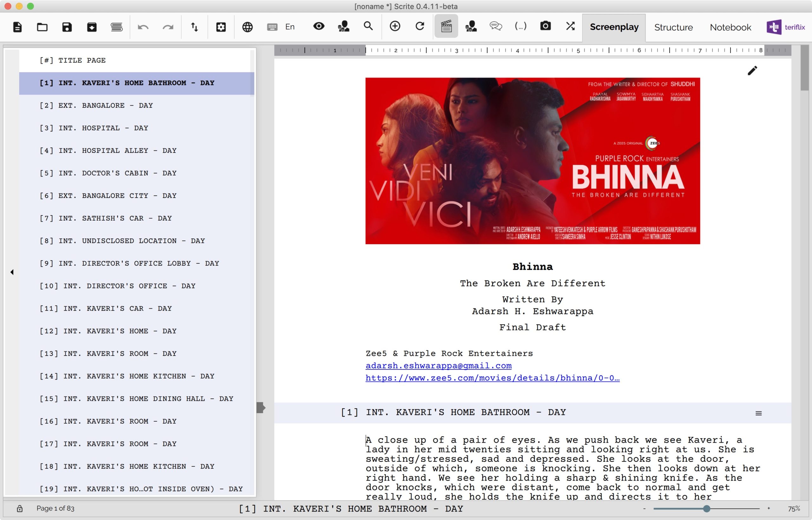Screen dimensions: 812x520
Task: Toggle preview eye icon
Action: pyautogui.click(x=318, y=26)
